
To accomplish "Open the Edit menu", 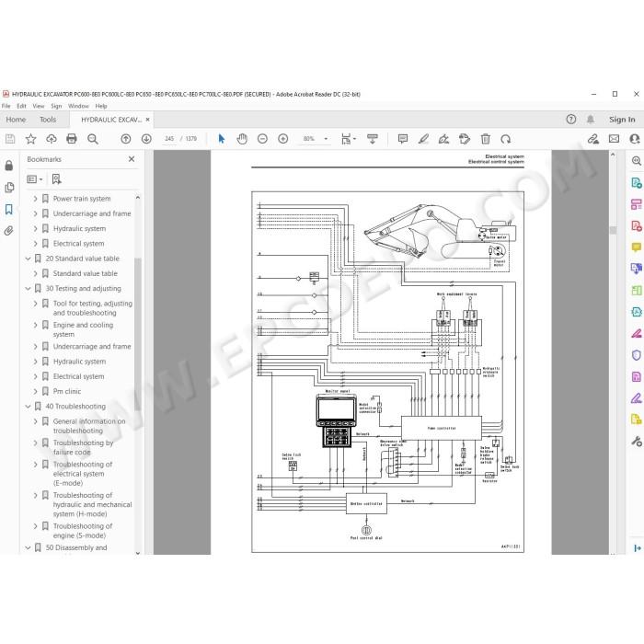I will (21, 106).
